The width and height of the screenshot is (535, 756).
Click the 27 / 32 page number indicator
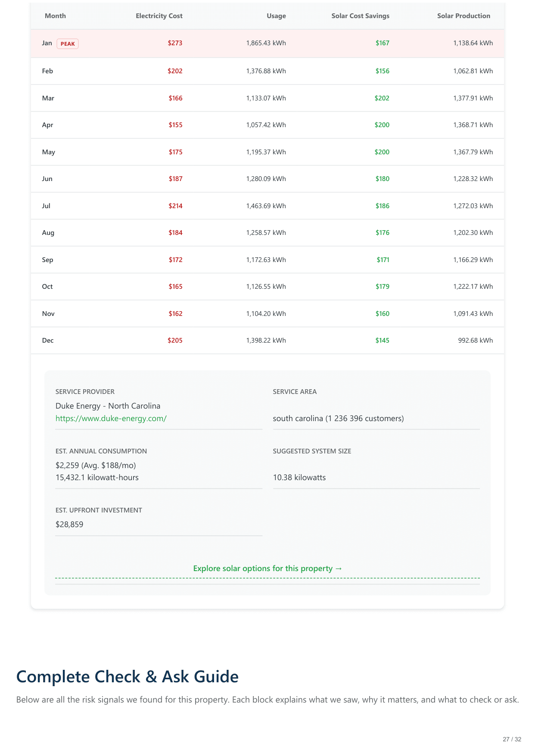pyautogui.click(x=512, y=739)
